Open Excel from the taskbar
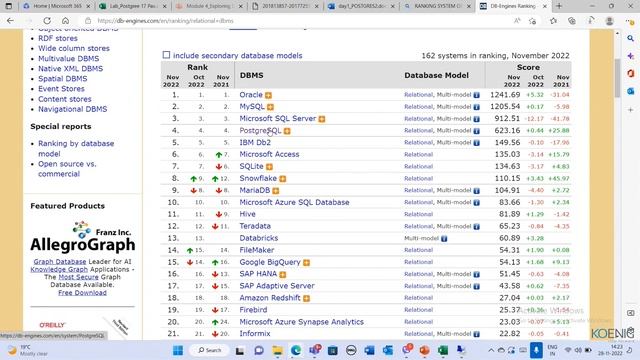 pyautogui.click(x=443, y=350)
